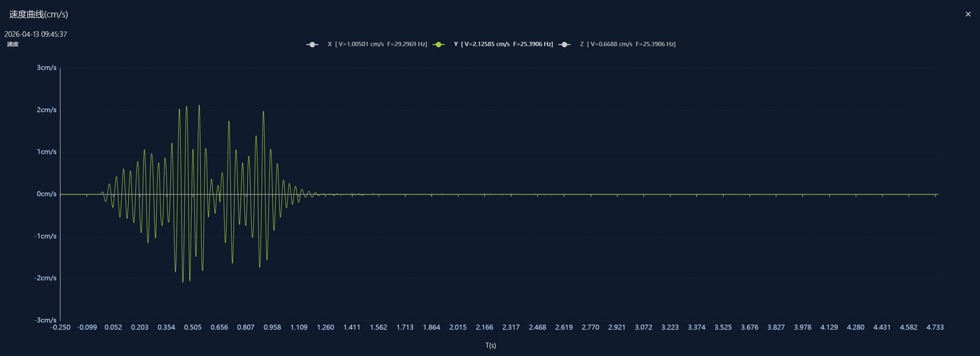Click the X legend line marker icon
Viewport: 980px width, 356px height.
click(x=312, y=44)
